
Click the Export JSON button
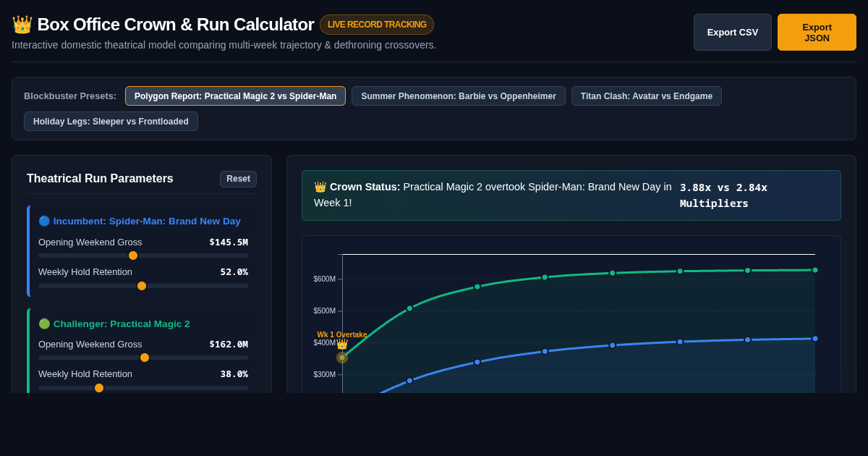[x=817, y=33]
